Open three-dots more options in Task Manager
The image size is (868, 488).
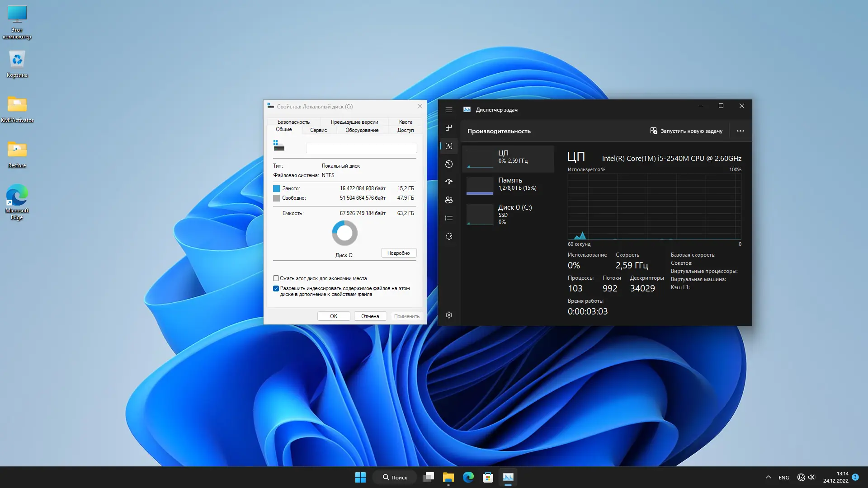pyautogui.click(x=740, y=131)
